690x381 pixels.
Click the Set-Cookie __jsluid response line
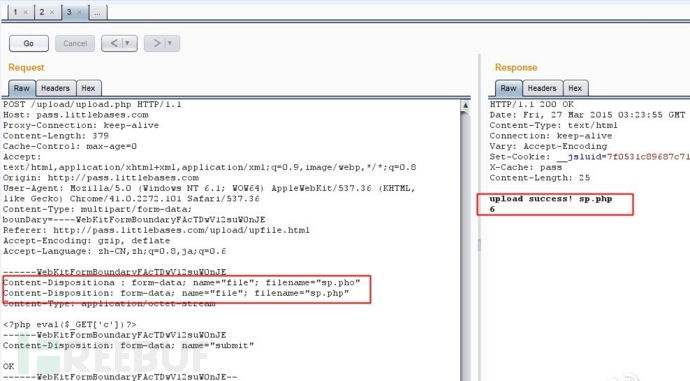590,157
